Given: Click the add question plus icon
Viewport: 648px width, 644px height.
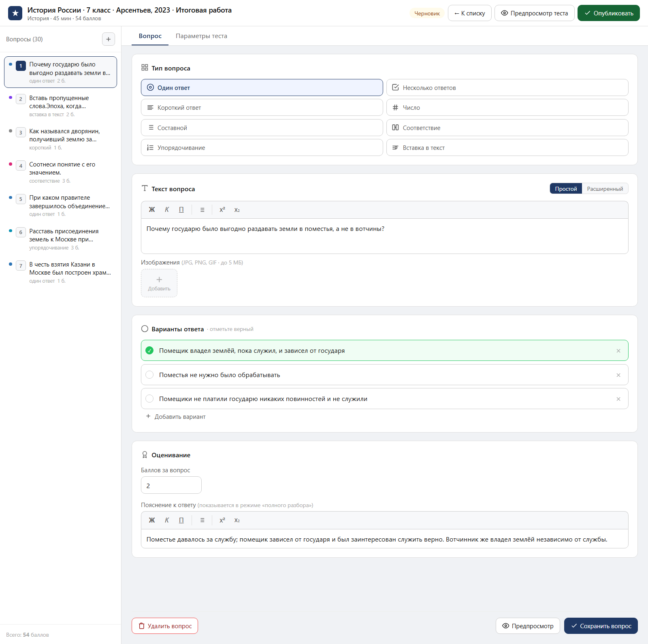Looking at the screenshot, I should pyautogui.click(x=108, y=39).
